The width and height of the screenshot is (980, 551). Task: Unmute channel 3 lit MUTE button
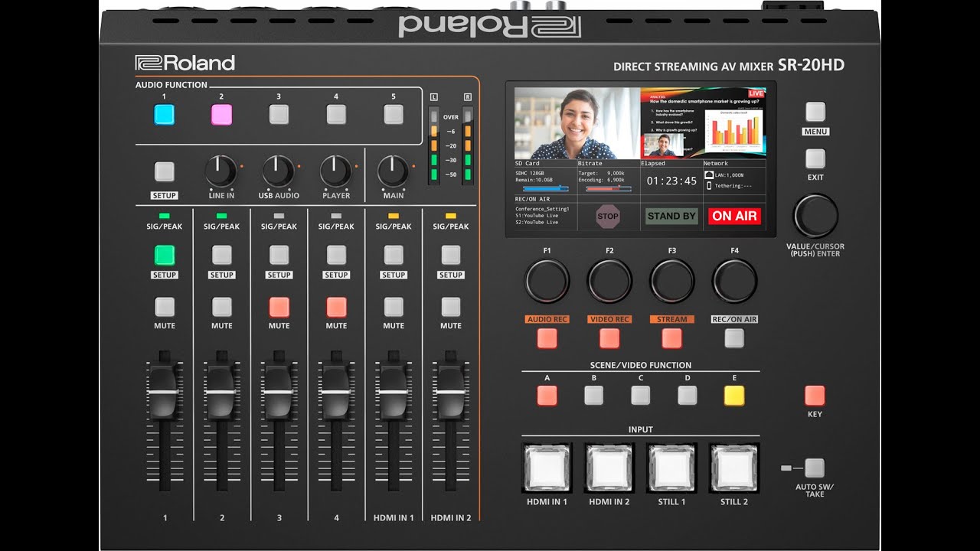pos(279,307)
